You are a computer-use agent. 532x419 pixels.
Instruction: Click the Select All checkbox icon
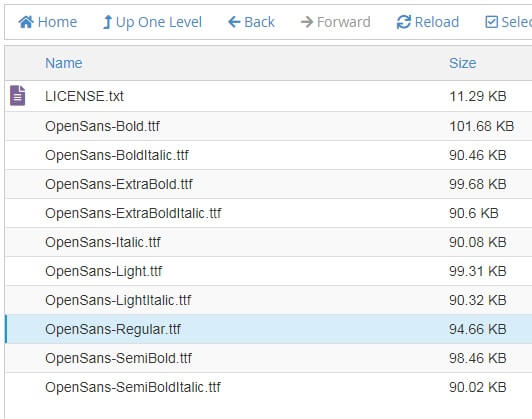pyautogui.click(x=491, y=22)
